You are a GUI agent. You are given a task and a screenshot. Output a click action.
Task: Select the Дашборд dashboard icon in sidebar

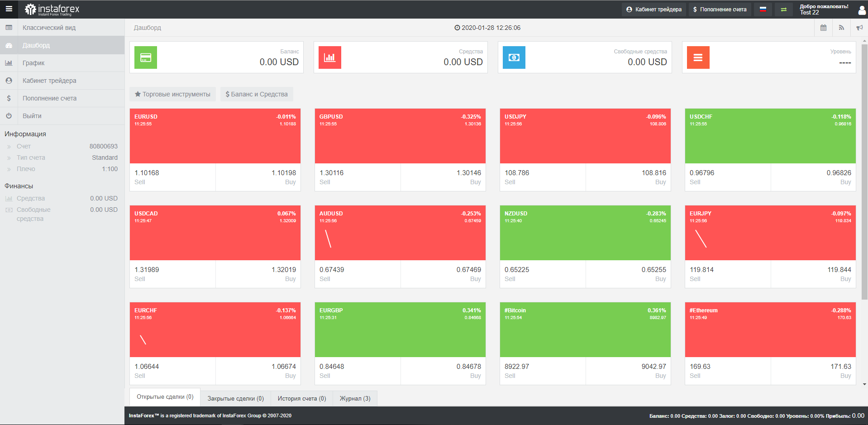pos(9,45)
